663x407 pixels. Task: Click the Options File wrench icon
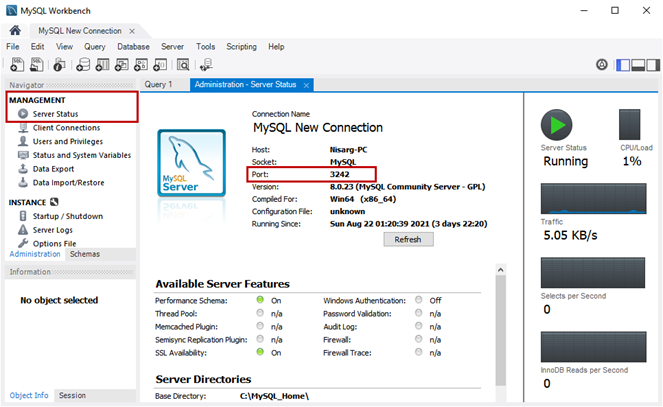click(x=23, y=243)
